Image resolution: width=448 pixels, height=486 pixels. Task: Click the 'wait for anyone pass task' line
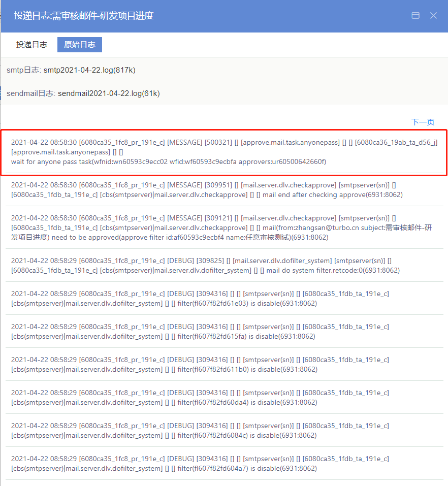tap(169, 161)
